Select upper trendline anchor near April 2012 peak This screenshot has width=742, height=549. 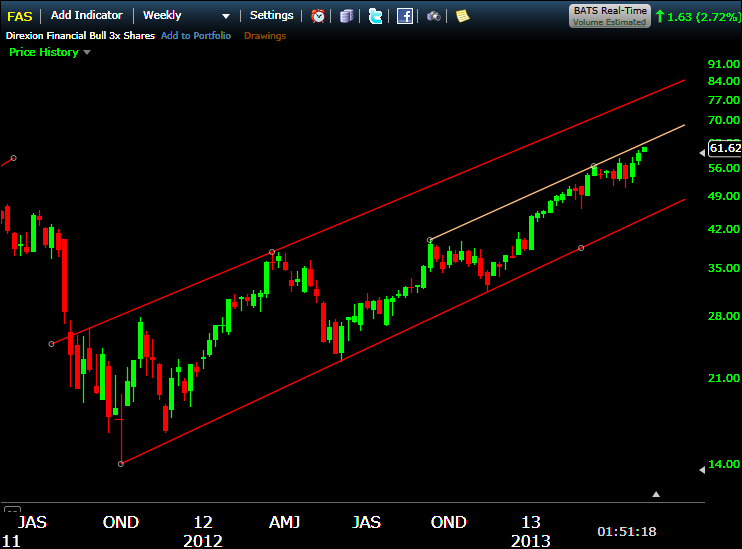(x=272, y=252)
